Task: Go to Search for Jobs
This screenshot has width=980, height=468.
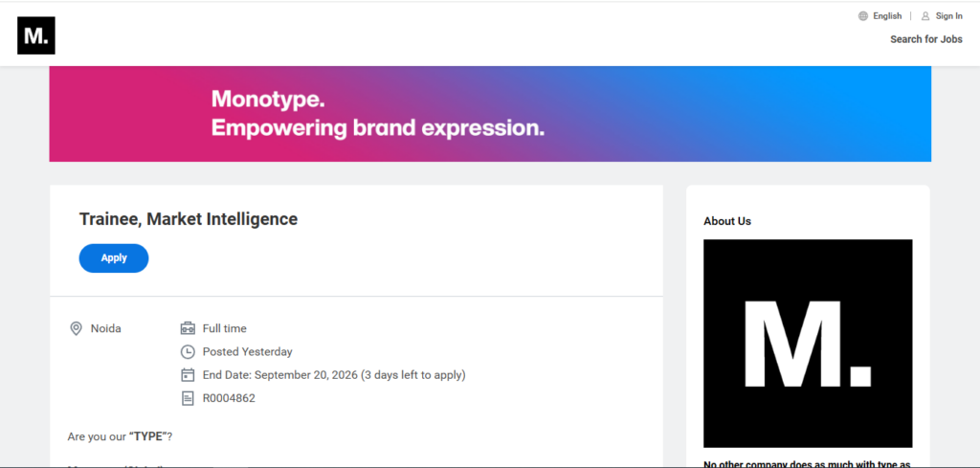Action: (926, 39)
